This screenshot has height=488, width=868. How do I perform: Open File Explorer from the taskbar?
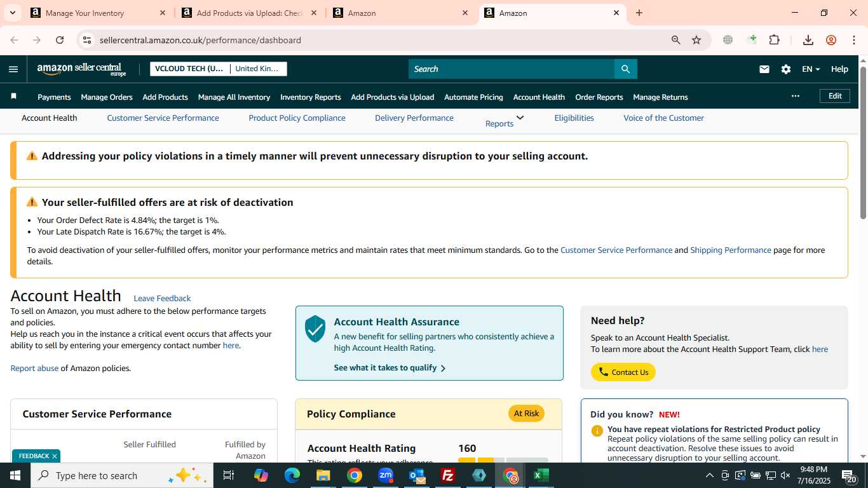click(323, 475)
